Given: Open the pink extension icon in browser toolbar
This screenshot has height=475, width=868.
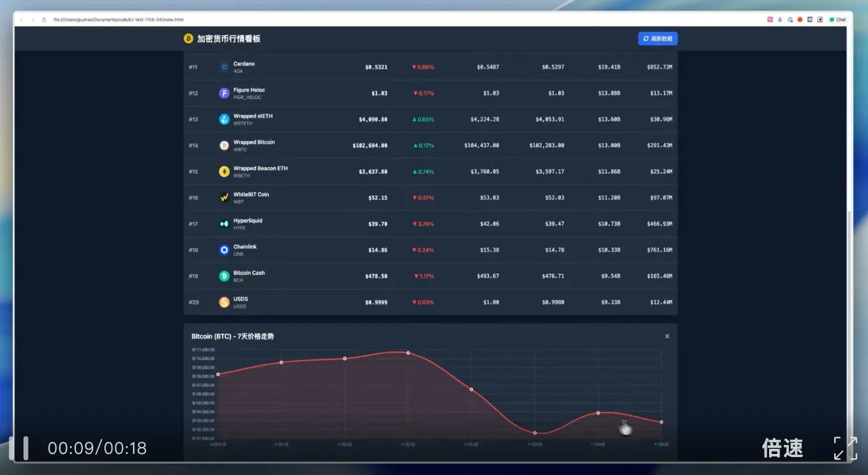Looking at the screenshot, I should pyautogui.click(x=770, y=20).
